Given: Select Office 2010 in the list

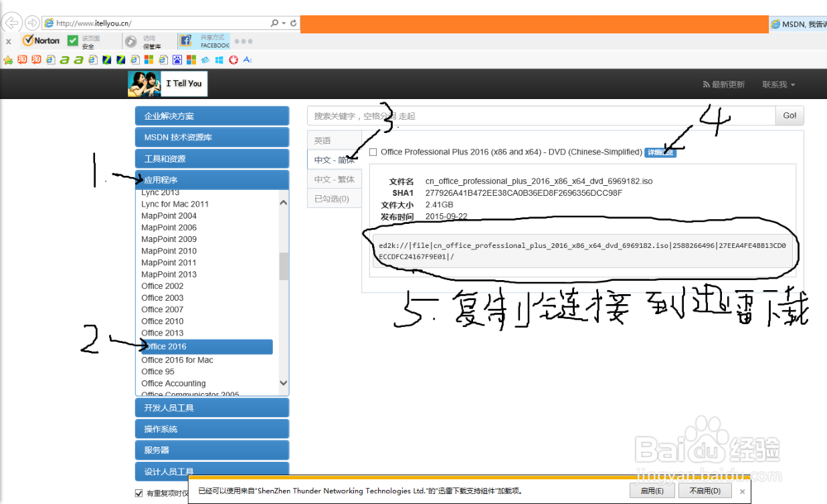Looking at the screenshot, I should (162, 321).
